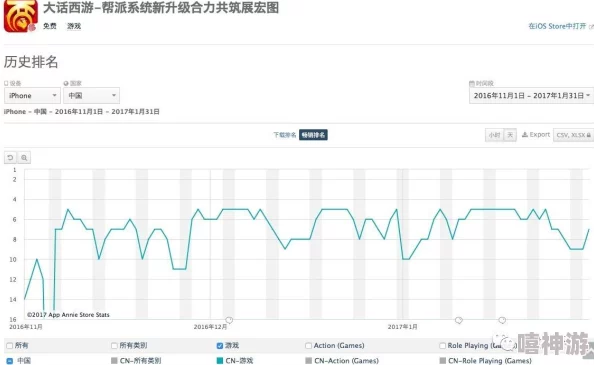Toggle the 所有类别 checkbox

tap(114, 345)
